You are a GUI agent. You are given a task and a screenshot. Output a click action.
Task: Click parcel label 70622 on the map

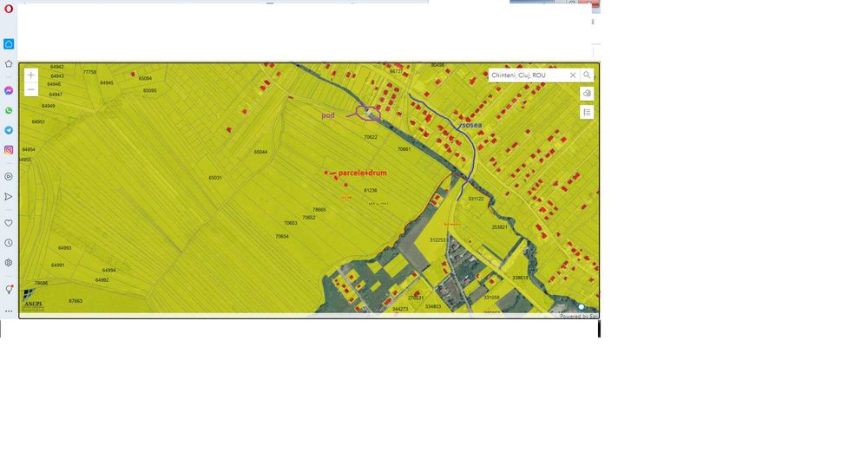(x=371, y=137)
